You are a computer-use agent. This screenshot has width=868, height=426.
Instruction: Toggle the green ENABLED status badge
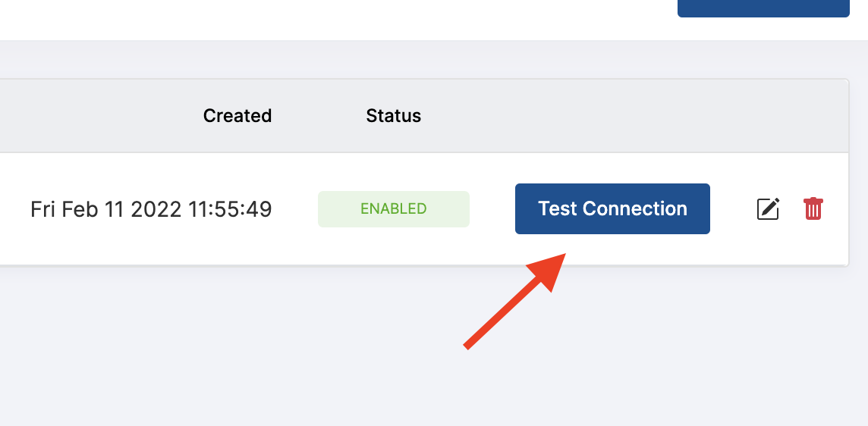[x=394, y=209]
